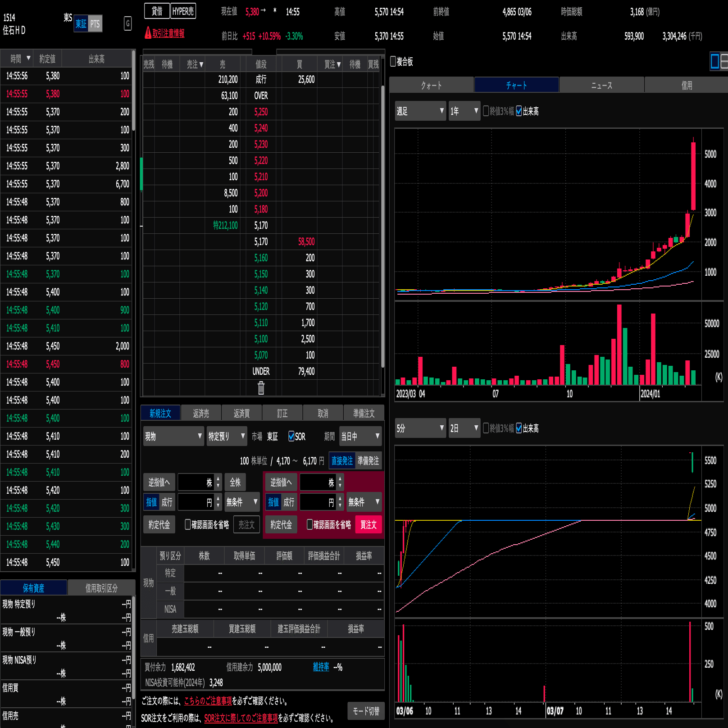Screen dimensions: 728x728
Task: Click the buy price 円 input field
Action: point(318,502)
